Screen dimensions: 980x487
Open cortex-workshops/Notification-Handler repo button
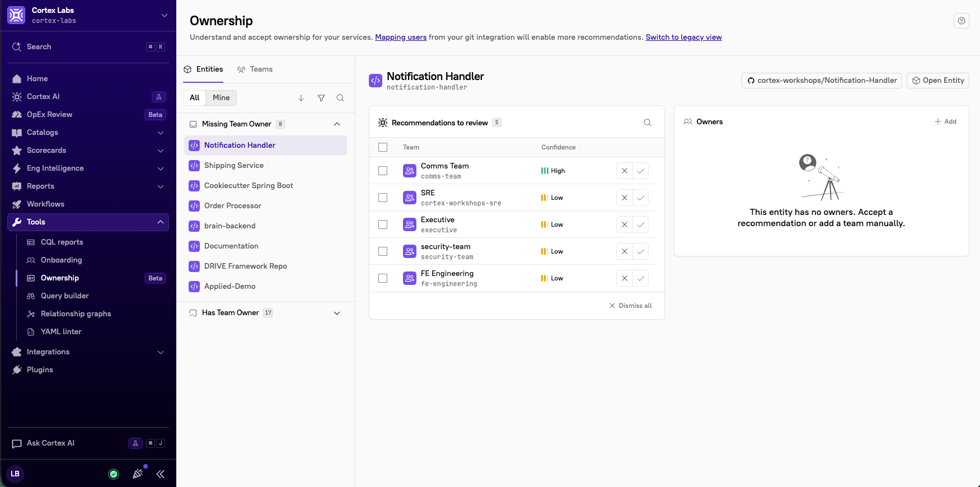click(x=822, y=81)
